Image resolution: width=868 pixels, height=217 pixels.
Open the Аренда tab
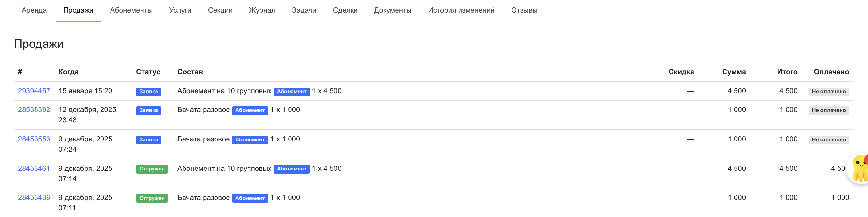click(x=34, y=10)
